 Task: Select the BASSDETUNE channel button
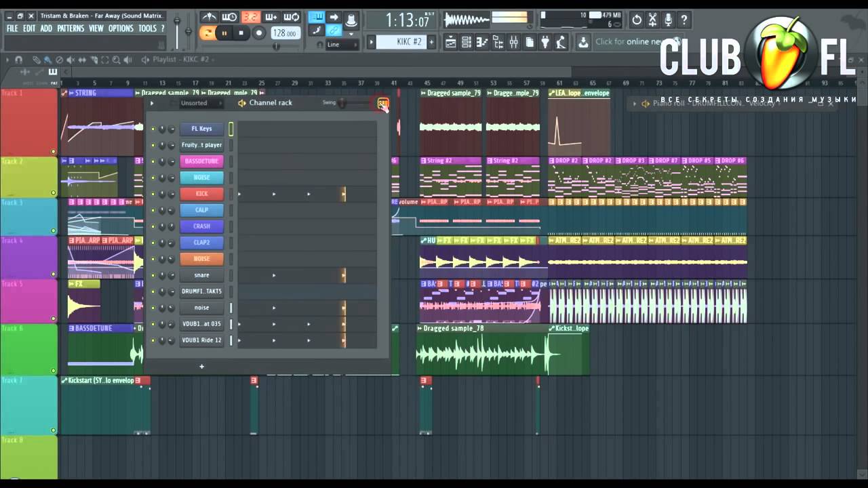201,161
